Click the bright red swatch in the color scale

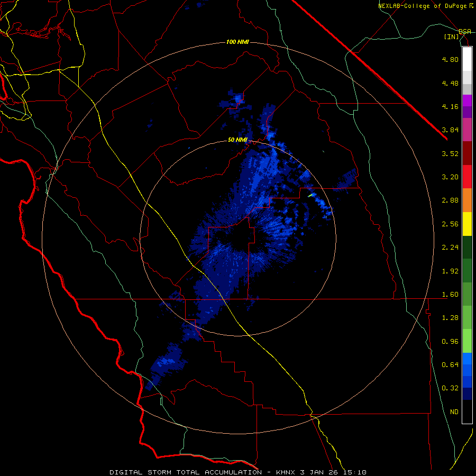(x=467, y=177)
